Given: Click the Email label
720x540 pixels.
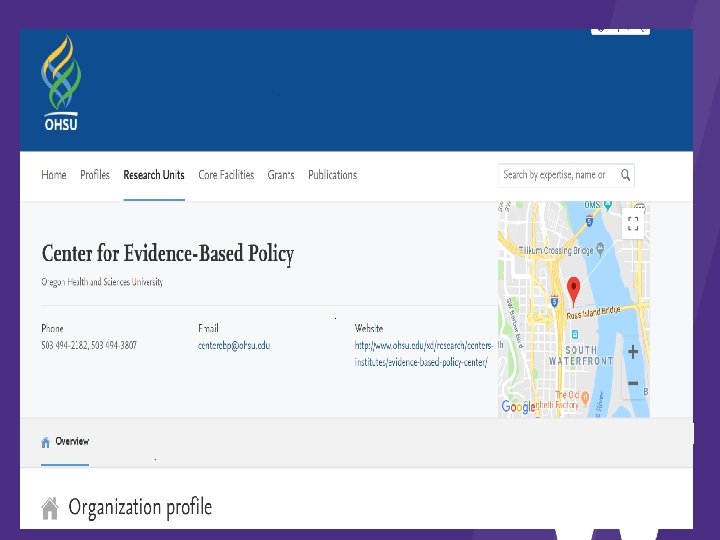Looking at the screenshot, I should 208,328.
